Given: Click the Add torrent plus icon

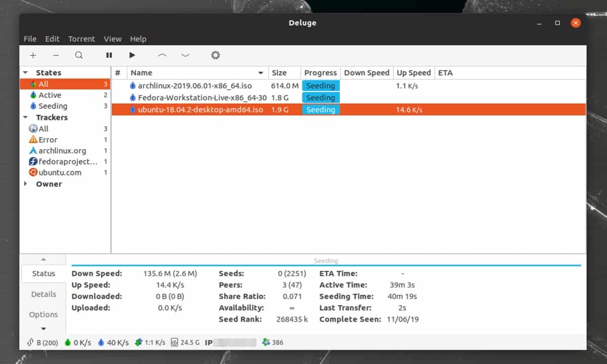Looking at the screenshot, I should tap(33, 55).
